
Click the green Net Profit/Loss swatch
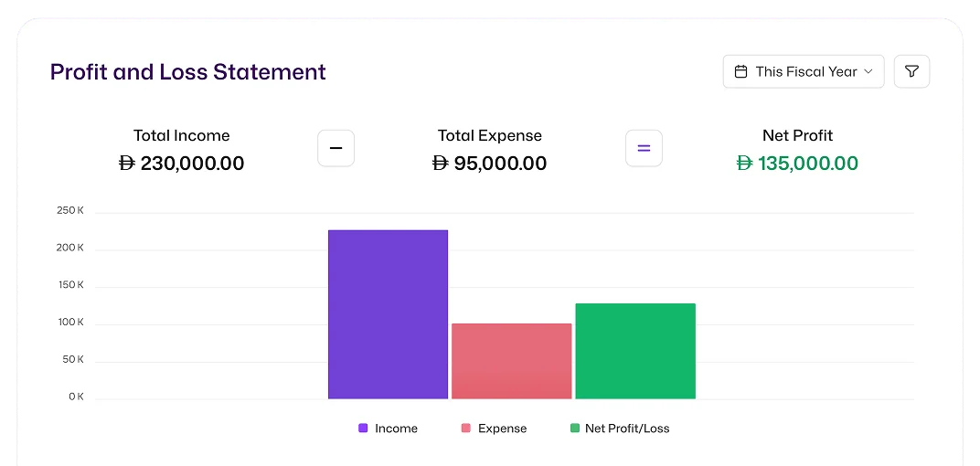point(575,429)
